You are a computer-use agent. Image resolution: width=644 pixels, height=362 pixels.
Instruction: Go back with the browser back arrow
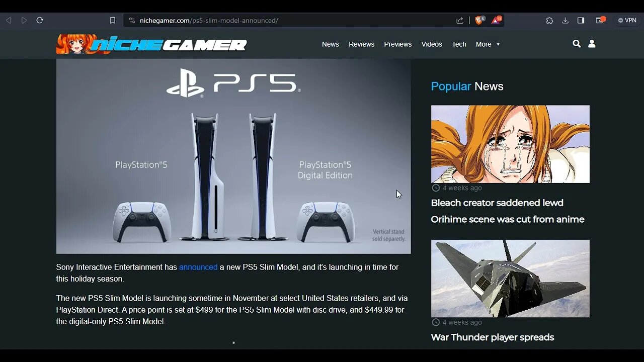coord(9,20)
